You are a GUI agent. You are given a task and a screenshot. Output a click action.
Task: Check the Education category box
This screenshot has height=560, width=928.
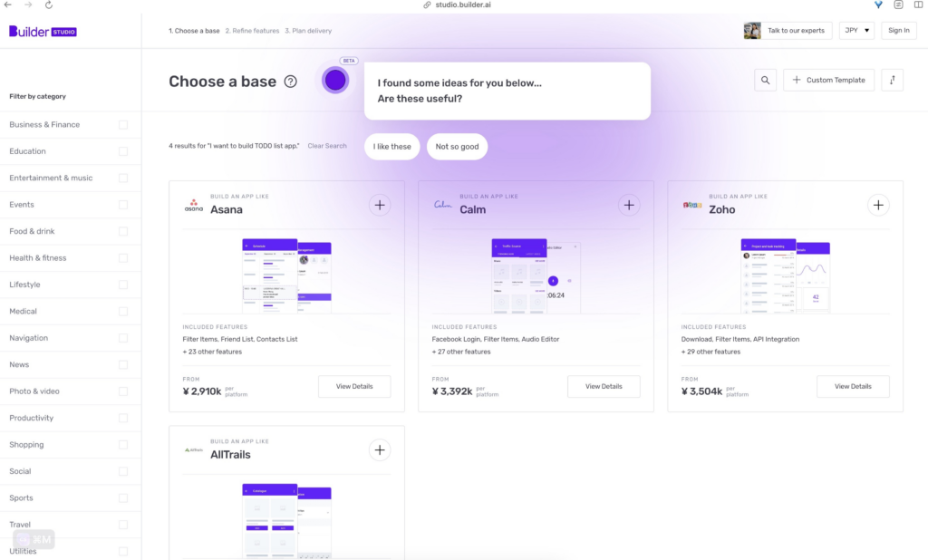(123, 151)
